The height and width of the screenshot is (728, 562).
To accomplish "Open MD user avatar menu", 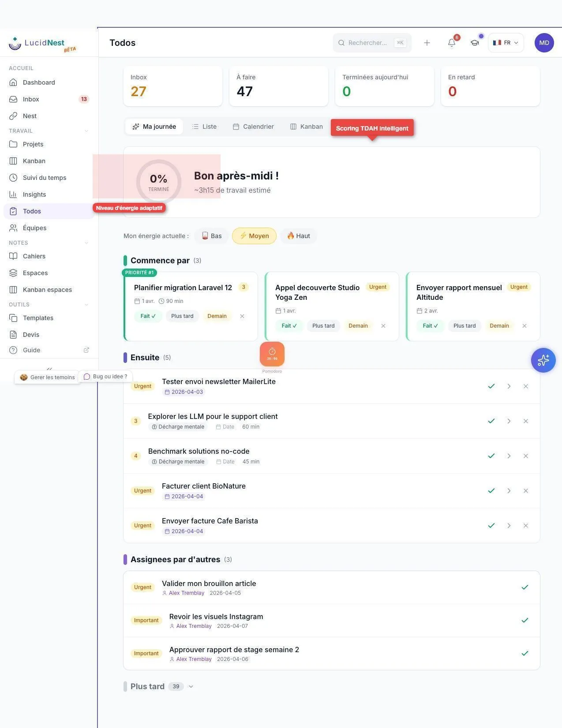I will (544, 43).
